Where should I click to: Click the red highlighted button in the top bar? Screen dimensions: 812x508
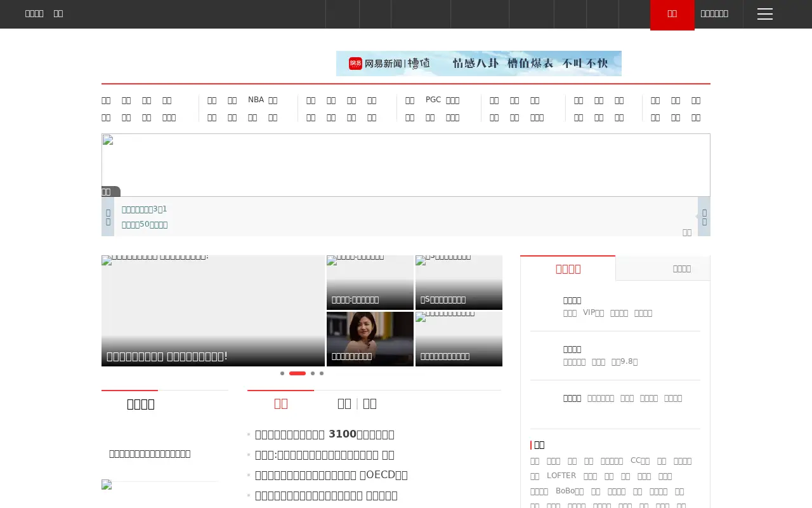[x=672, y=15]
